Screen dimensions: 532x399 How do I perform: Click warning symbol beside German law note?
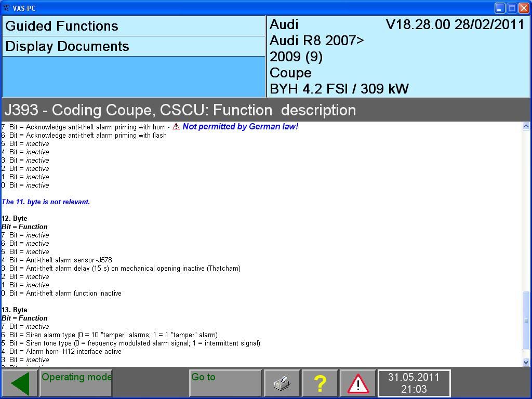(176, 127)
